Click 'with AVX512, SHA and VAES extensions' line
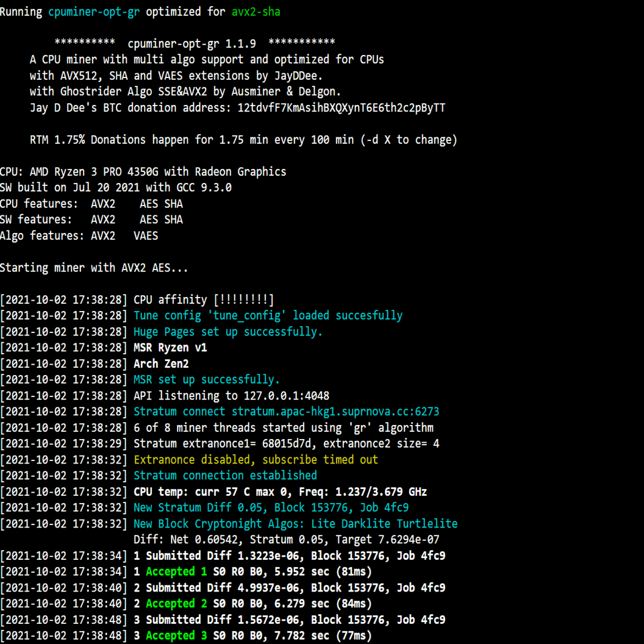644x644 pixels. (x=176, y=76)
